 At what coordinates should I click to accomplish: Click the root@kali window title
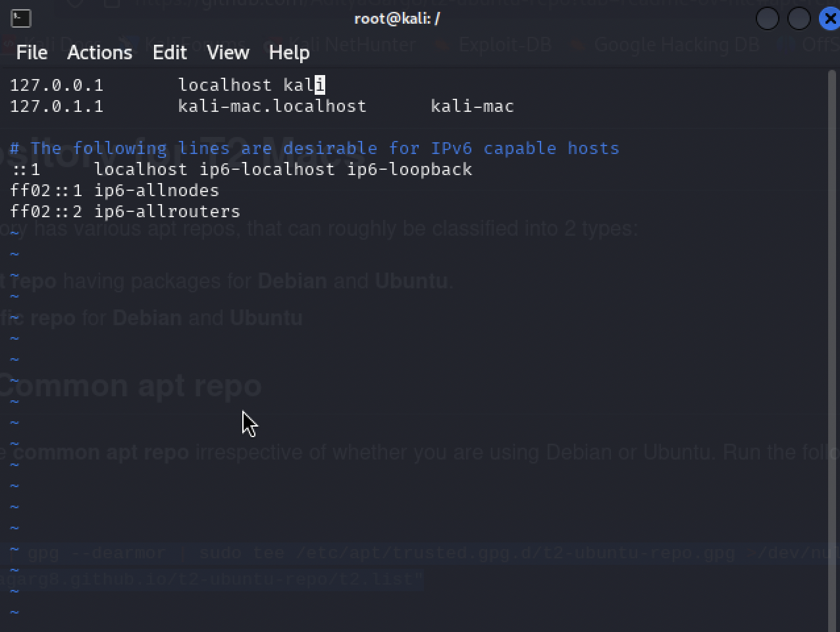tap(397, 18)
